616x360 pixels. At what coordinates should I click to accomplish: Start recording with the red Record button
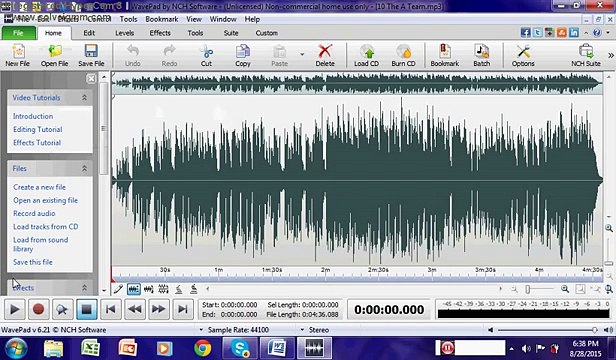(38, 310)
